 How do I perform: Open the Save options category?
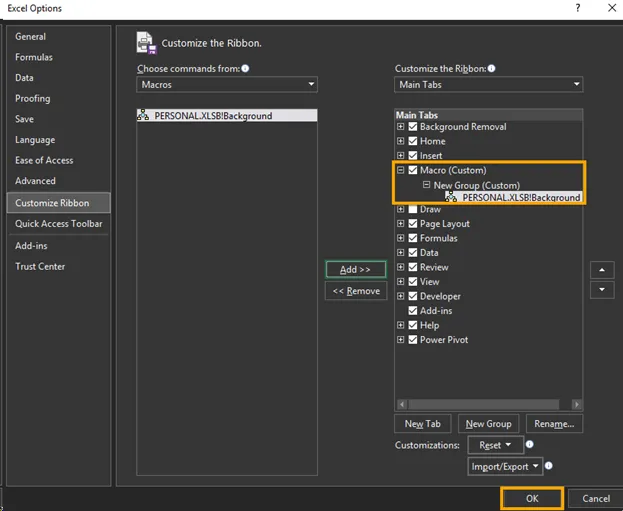[x=58, y=119]
